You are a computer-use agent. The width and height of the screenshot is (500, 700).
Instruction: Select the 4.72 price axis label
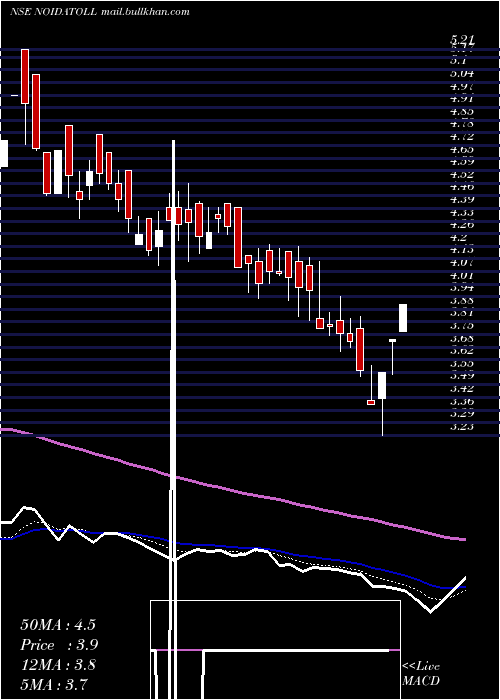[x=462, y=137]
